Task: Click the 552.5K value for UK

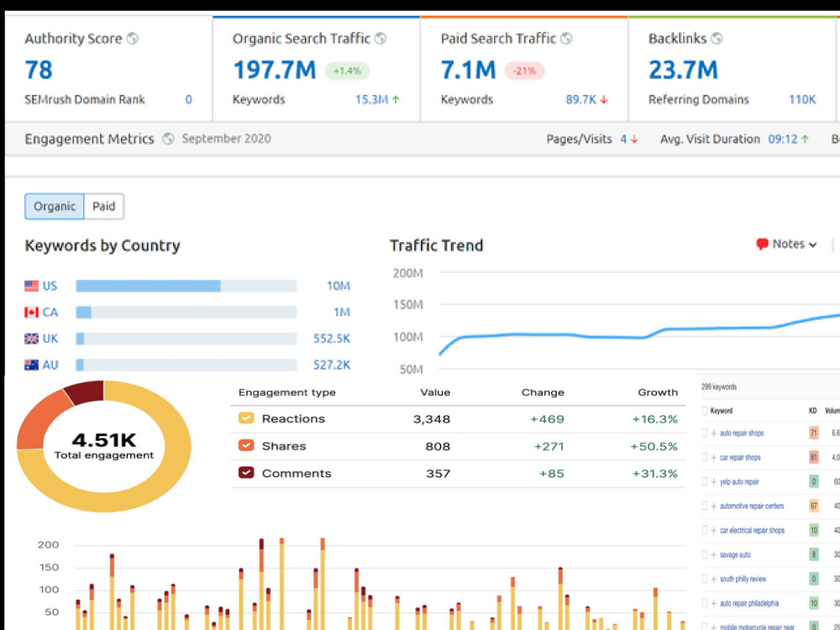Action: point(332,339)
